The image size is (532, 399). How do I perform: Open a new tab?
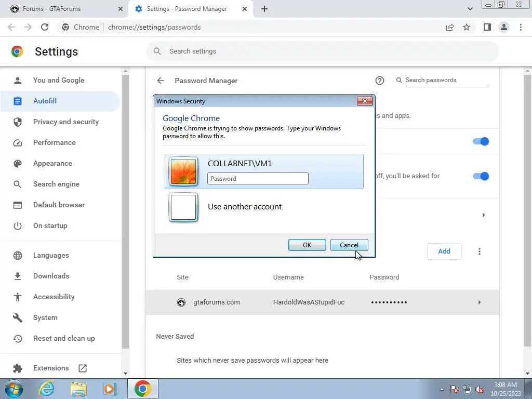click(264, 9)
